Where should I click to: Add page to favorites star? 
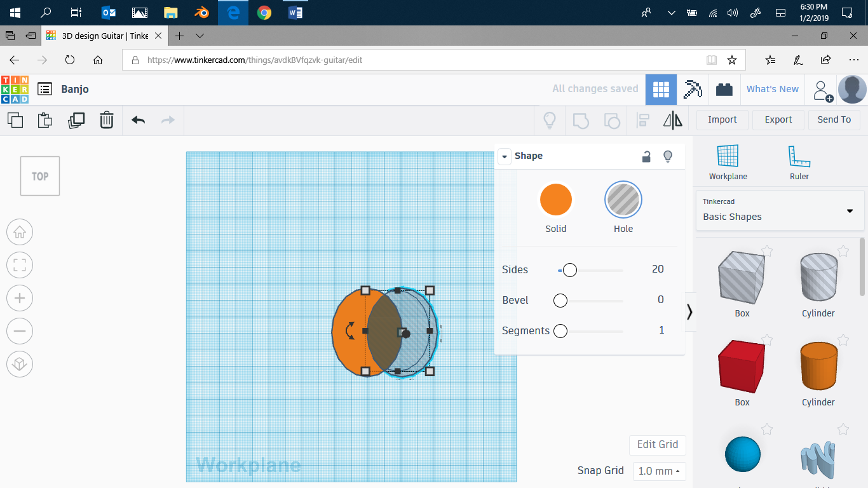[x=732, y=60]
